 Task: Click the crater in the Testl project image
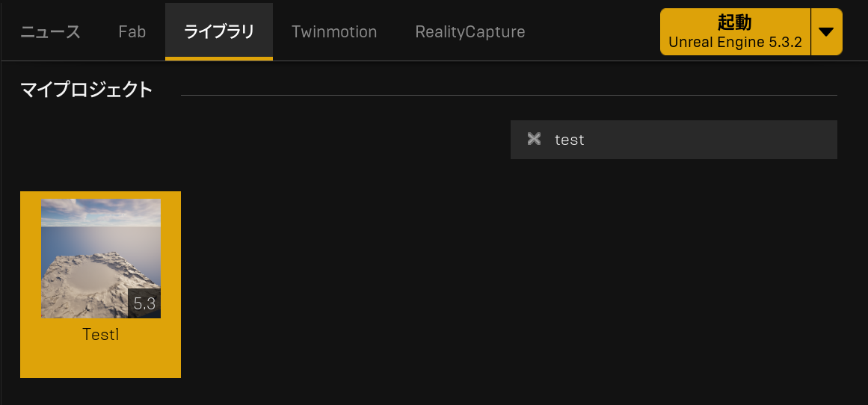point(93,276)
